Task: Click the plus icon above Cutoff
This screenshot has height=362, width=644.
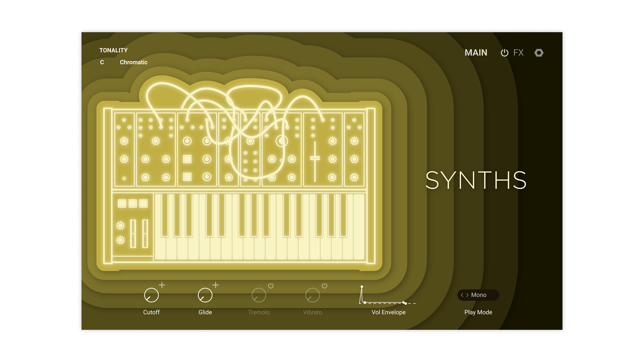Action: point(162,285)
